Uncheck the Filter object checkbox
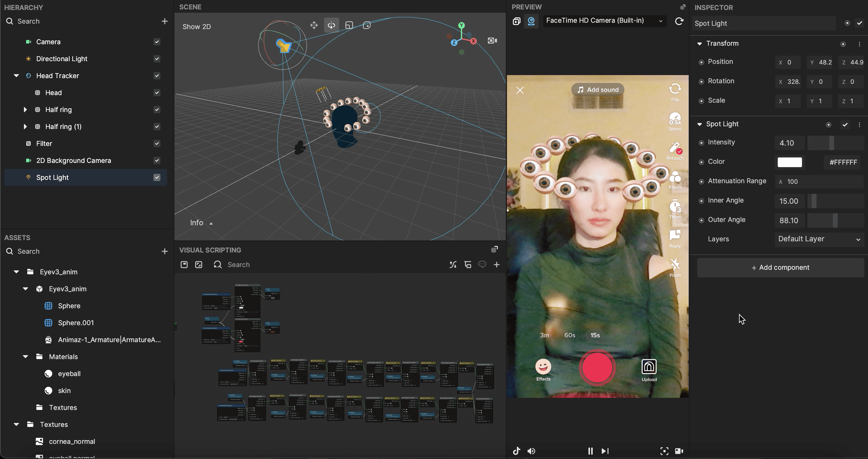 [x=157, y=144]
